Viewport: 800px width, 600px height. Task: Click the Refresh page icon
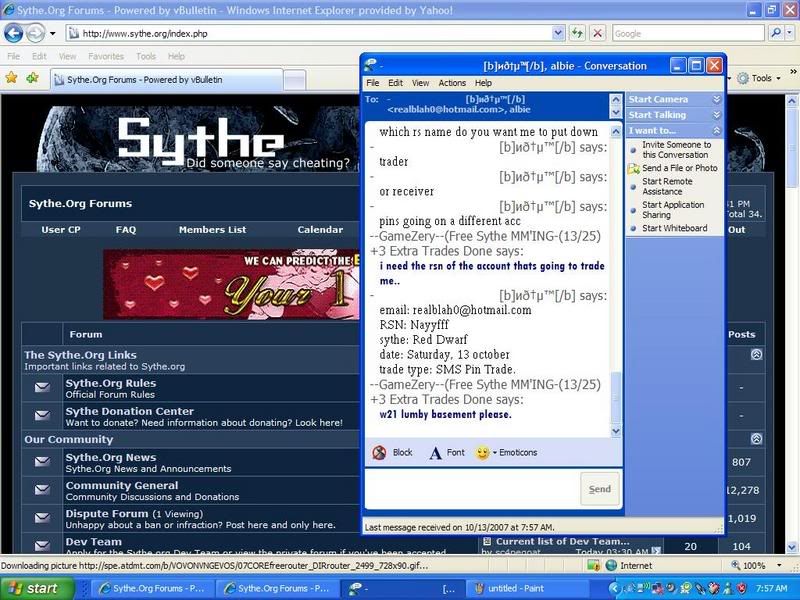[x=578, y=34]
